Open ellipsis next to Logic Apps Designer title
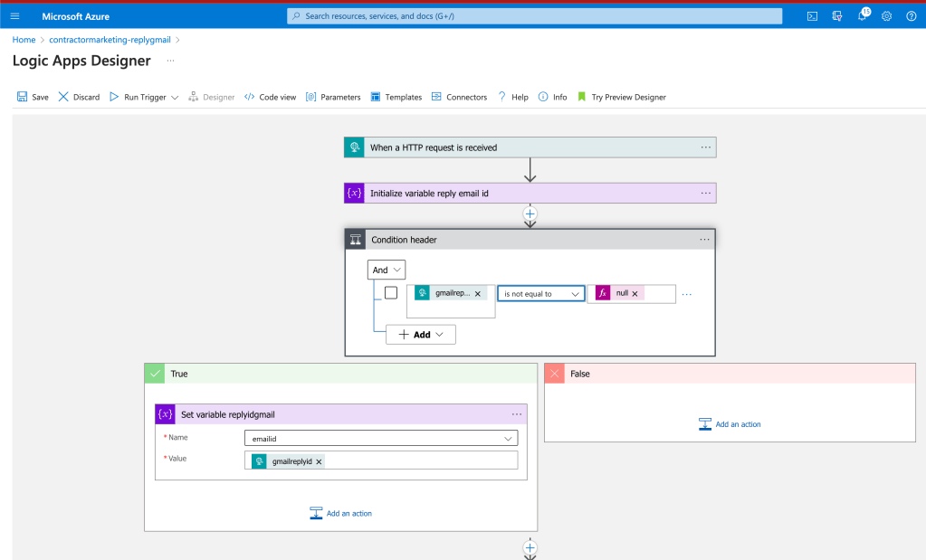Screen dimensions: 926x560 click(170, 61)
